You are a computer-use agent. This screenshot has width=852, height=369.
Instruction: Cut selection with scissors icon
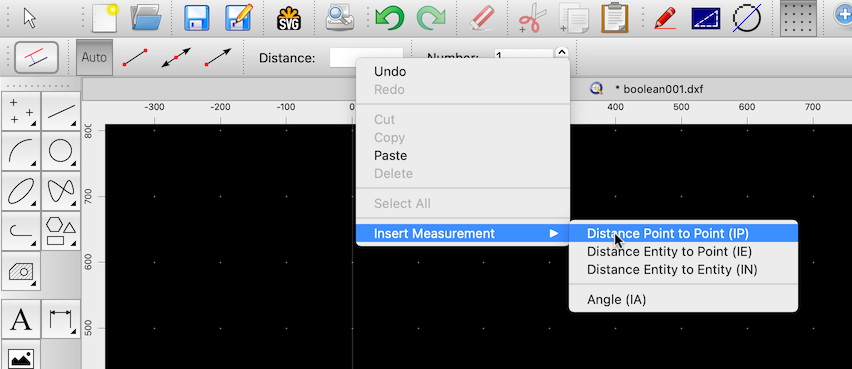[532, 18]
